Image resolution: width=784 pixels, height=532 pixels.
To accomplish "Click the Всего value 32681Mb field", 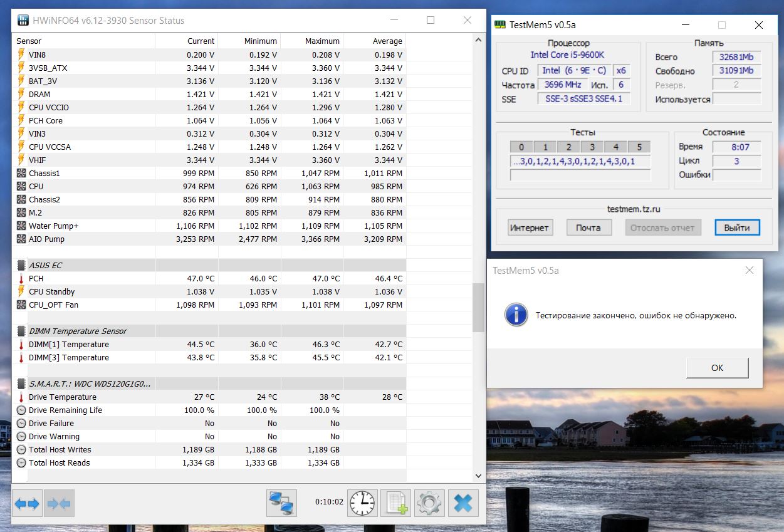I will [x=737, y=57].
